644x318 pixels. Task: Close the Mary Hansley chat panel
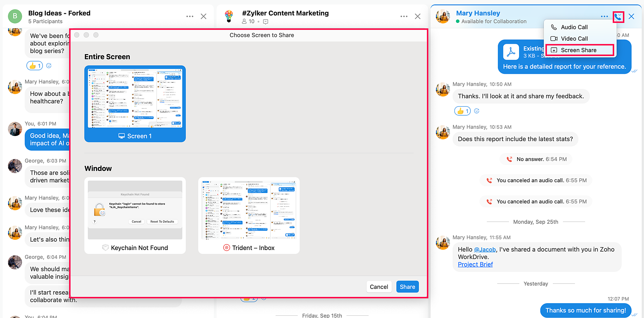pos(631,16)
